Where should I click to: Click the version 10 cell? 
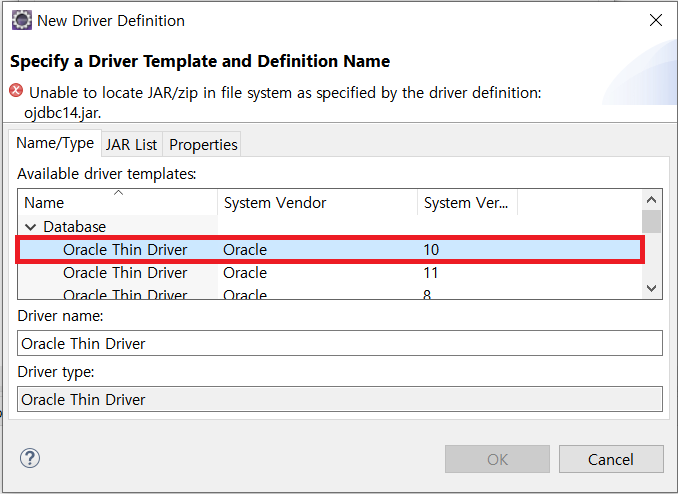(431, 250)
